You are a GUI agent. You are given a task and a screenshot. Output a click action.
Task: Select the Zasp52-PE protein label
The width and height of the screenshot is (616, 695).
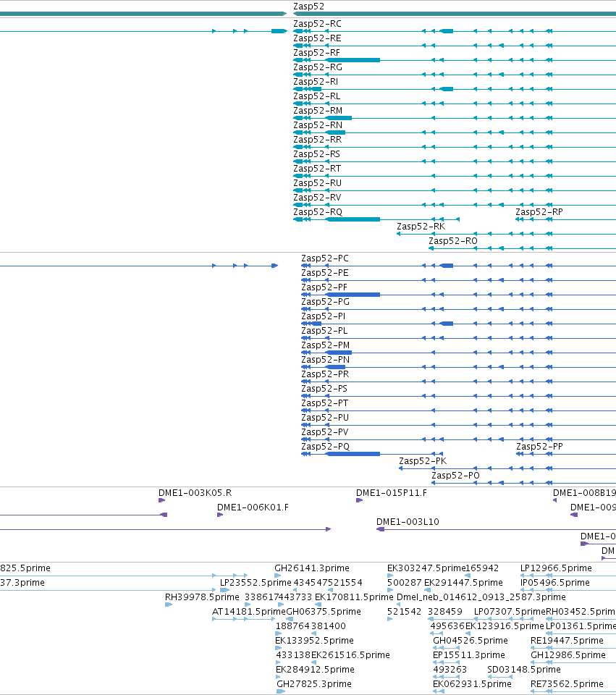tap(325, 273)
